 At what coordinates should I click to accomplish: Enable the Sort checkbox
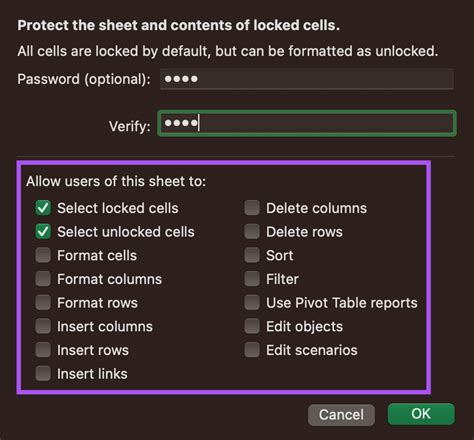(x=252, y=255)
